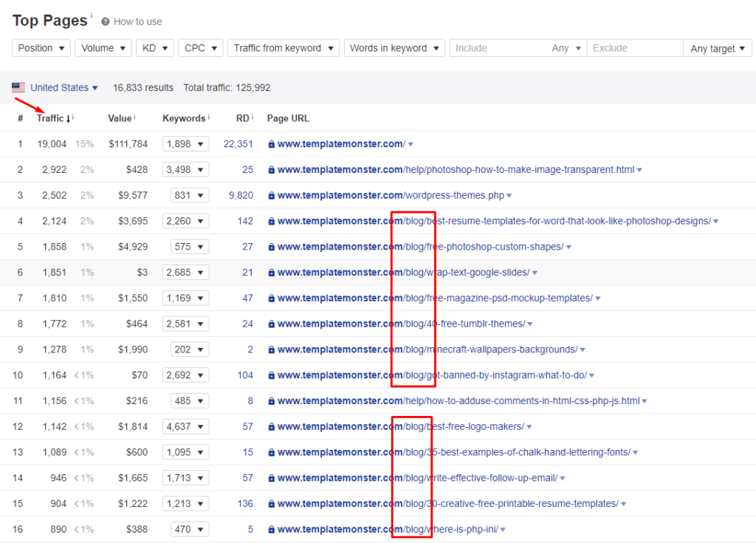Open the Position filter dropdown
This screenshot has height=543, width=756.
point(41,47)
